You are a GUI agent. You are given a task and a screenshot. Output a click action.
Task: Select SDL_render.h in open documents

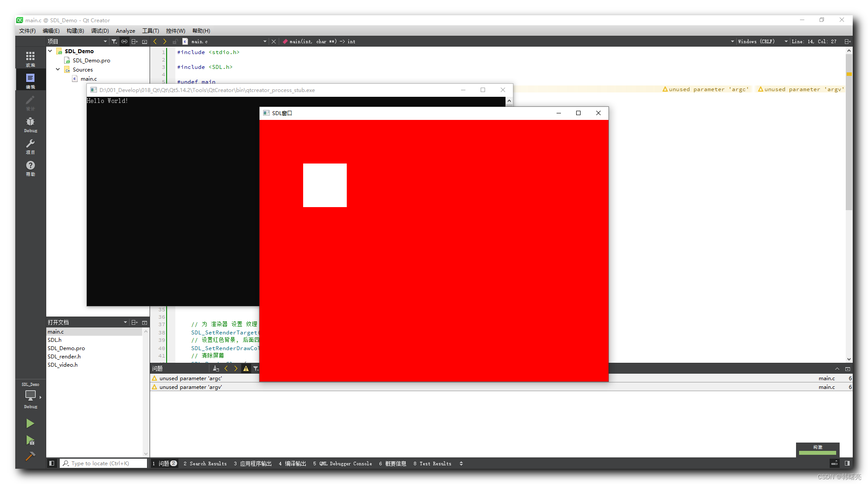point(64,356)
